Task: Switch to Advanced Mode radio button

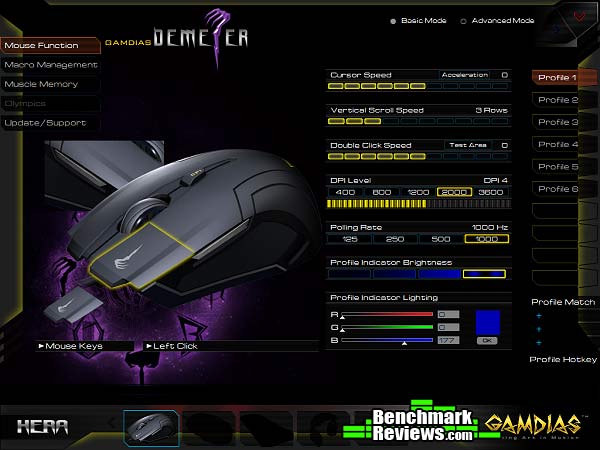Action: (463, 21)
